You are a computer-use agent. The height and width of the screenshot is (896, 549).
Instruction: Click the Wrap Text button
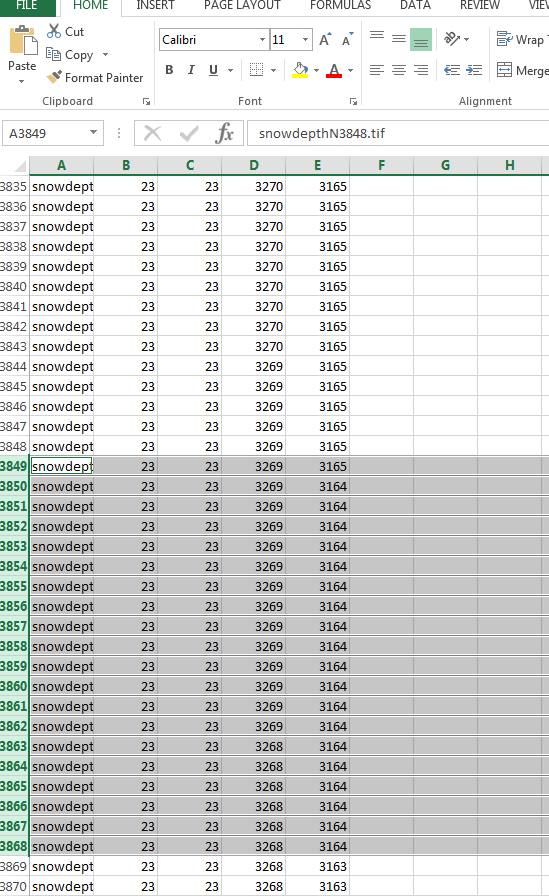click(x=521, y=39)
